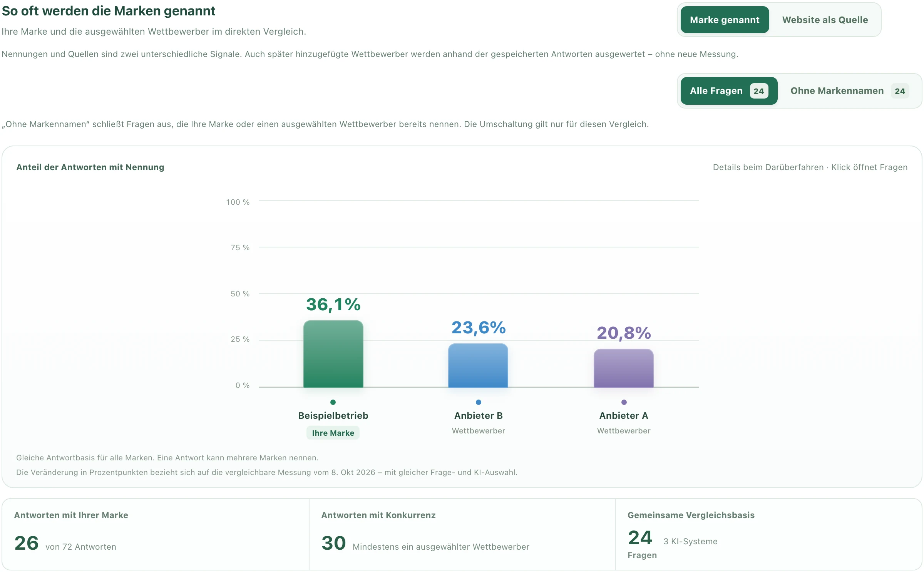Click the '50 %' axis label
Image resolution: width=924 pixels, height=572 pixels.
coord(240,294)
